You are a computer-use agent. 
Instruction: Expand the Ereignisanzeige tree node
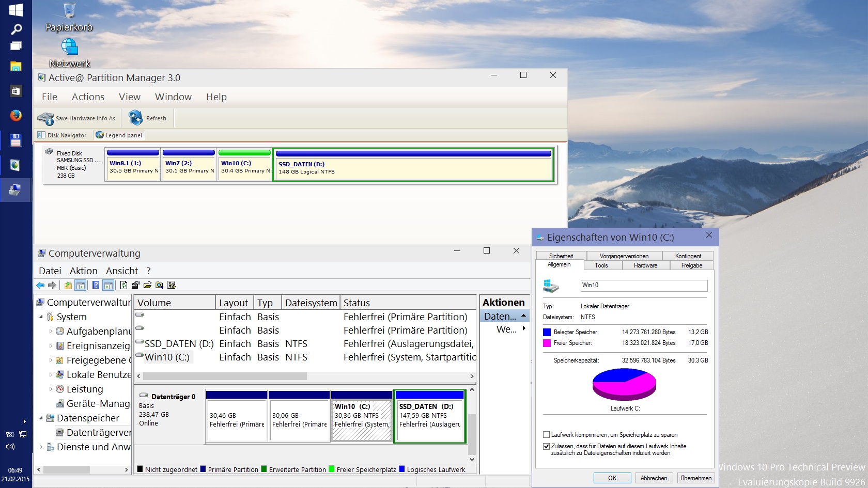tap(51, 345)
